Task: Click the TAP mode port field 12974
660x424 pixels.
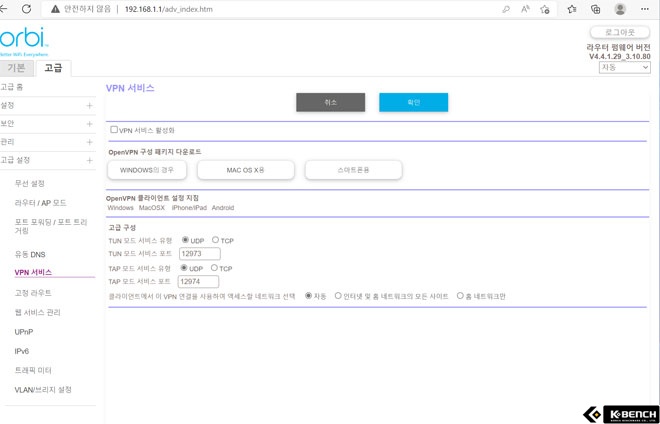Action: pos(199,282)
